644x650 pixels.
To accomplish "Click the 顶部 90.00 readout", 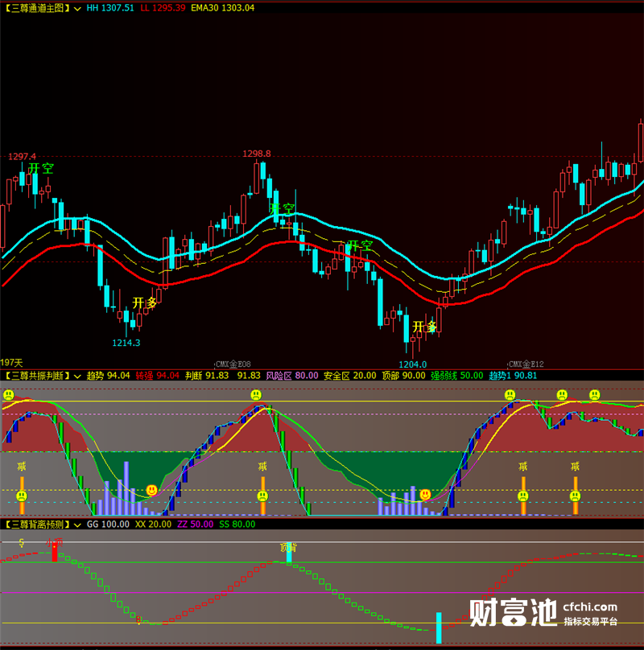I will point(403,376).
